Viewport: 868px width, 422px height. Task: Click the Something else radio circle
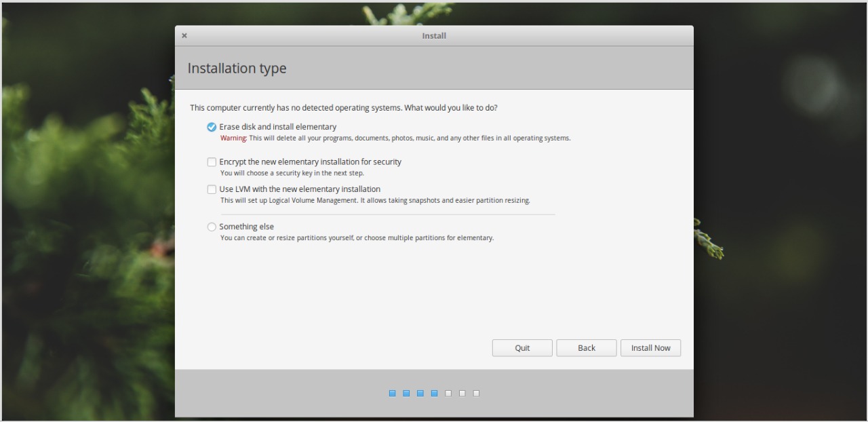[212, 227]
